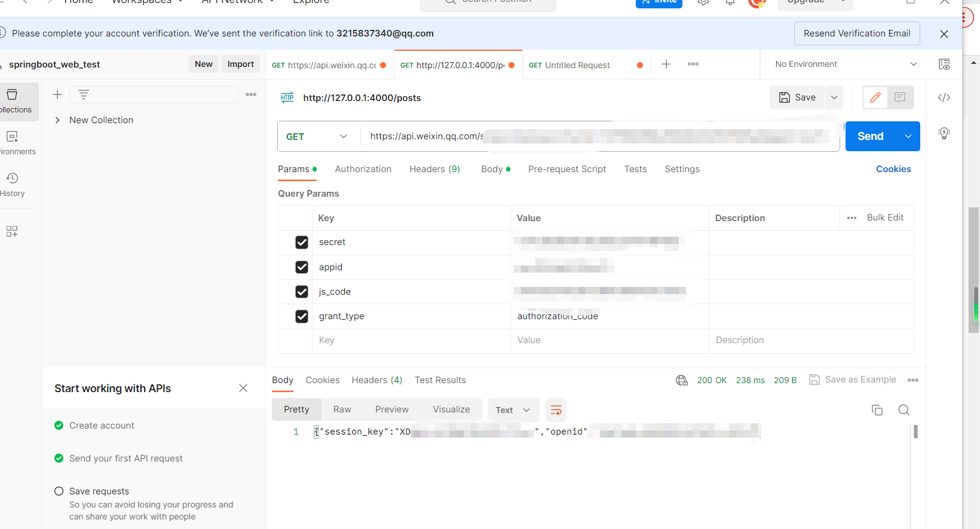Click Bulk Edit link
The image size is (980, 529).
pyautogui.click(x=885, y=218)
